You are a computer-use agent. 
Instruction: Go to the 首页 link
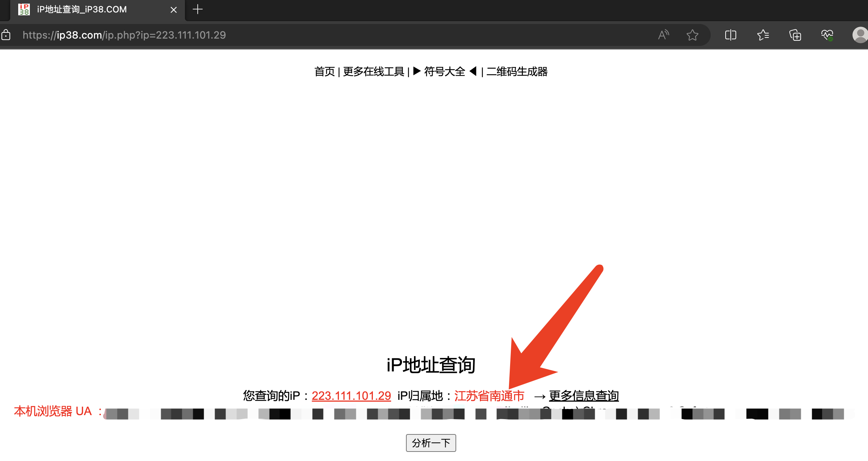point(324,72)
